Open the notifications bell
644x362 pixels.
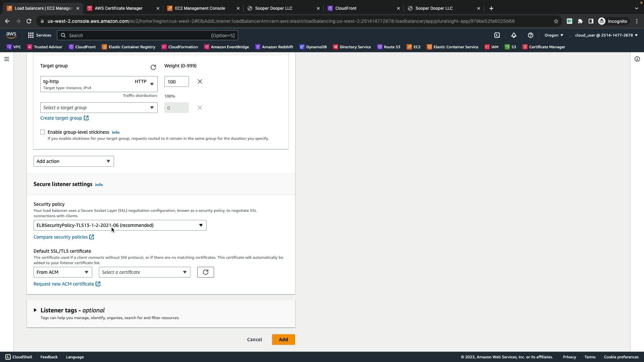[514, 35]
